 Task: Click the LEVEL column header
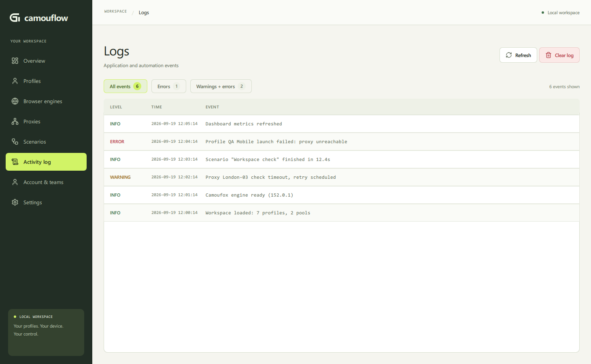coord(116,107)
